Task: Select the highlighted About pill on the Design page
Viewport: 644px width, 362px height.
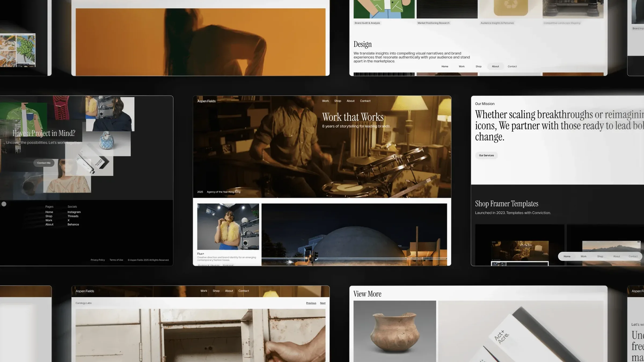Action: (x=495, y=66)
